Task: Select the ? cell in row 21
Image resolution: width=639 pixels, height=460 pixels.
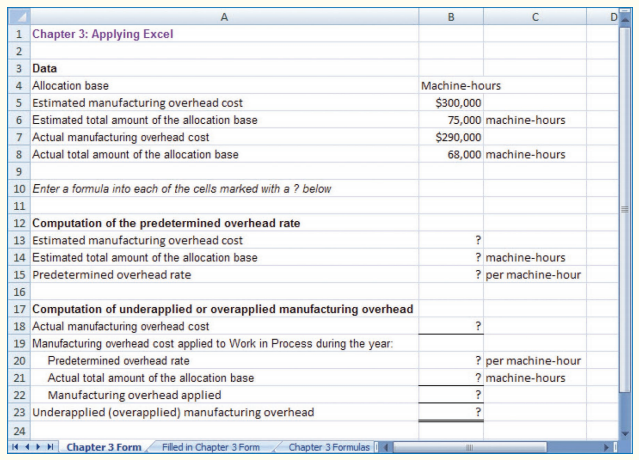Action: click(451, 378)
